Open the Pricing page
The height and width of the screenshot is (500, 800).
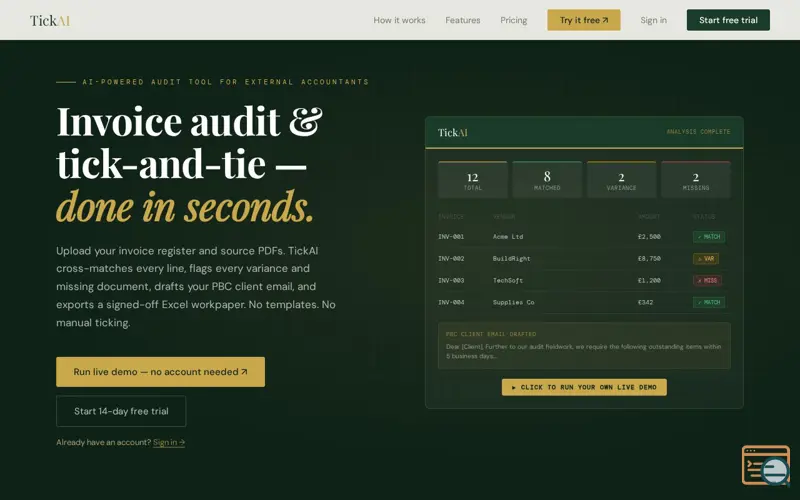coord(513,20)
